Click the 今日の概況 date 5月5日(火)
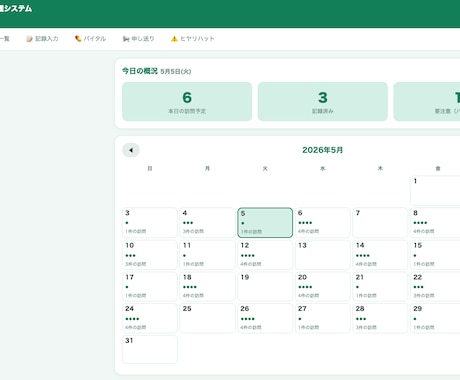 point(176,71)
